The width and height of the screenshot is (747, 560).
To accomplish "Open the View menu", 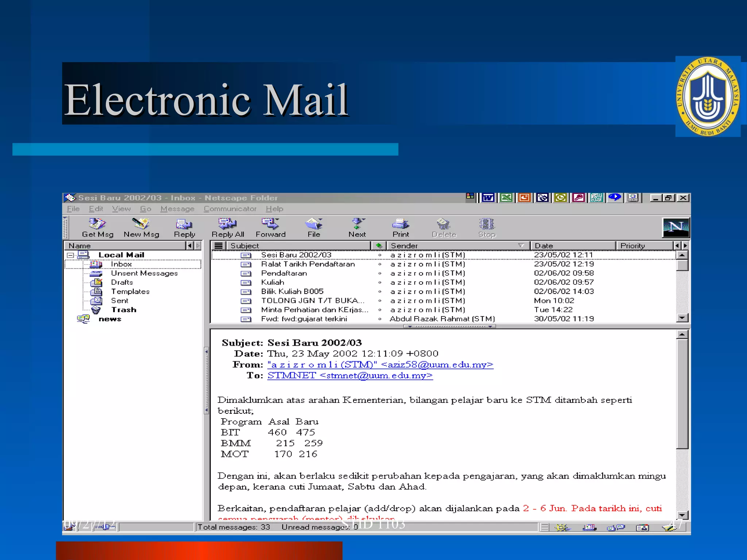I will [x=121, y=209].
